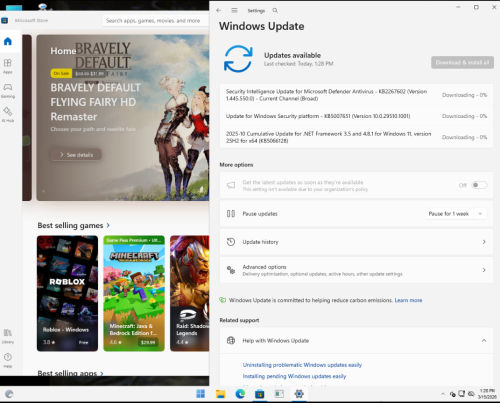
Task: Click the Help with Windows Update globe icon
Action: click(231, 340)
